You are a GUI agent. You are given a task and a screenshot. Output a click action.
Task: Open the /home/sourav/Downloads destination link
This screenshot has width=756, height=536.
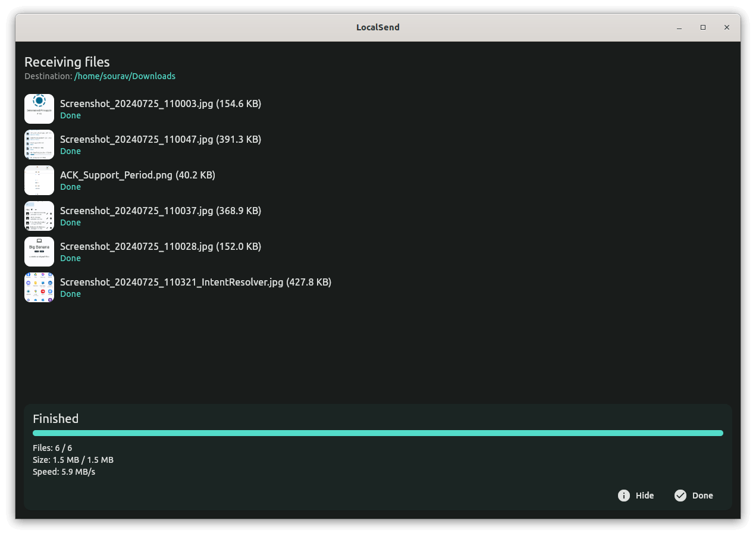(x=124, y=76)
